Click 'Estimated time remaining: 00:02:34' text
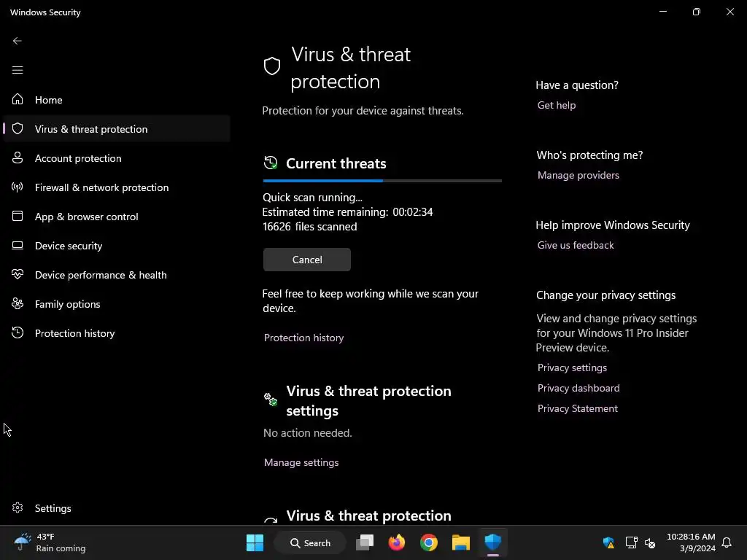 pyautogui.click(x=347, y=212)
